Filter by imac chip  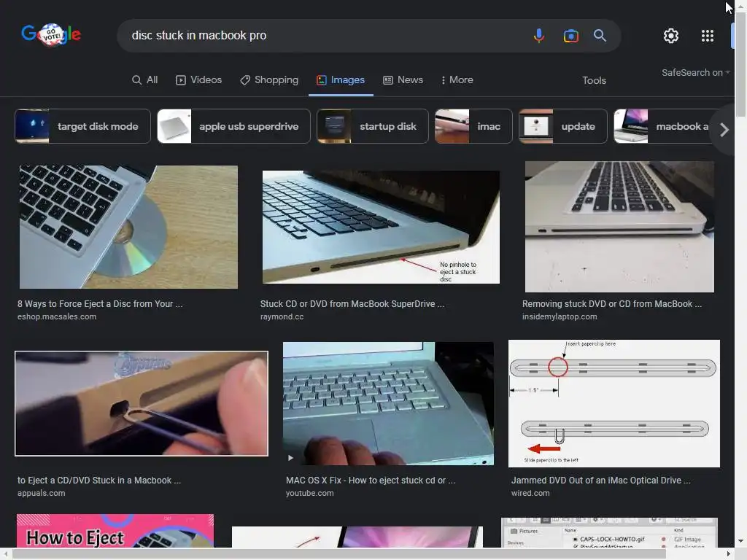point(473,126)
